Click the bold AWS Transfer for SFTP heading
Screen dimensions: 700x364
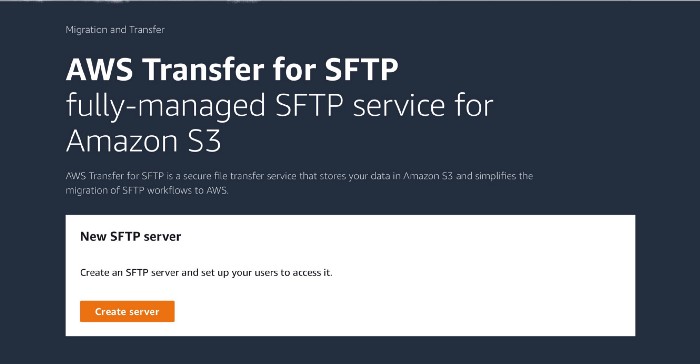click(232, 69)
